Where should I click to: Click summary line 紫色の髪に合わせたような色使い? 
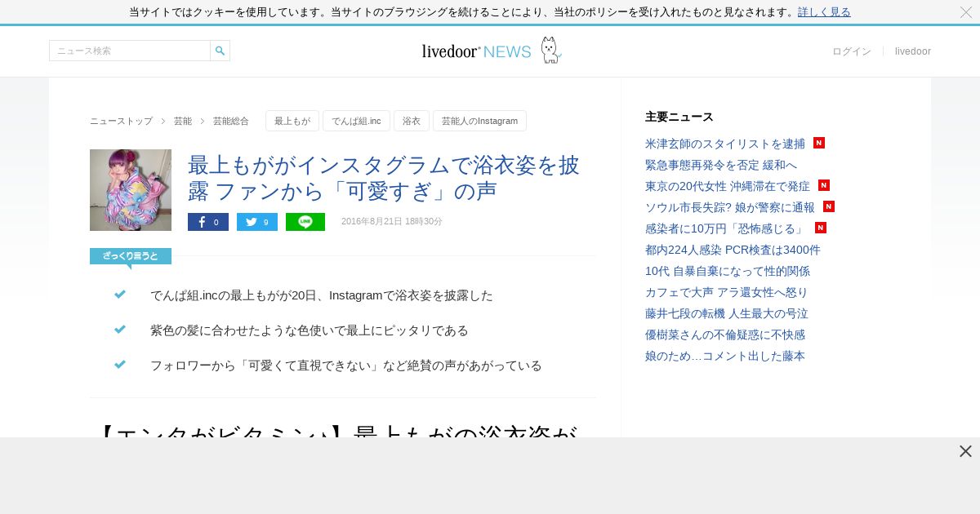click(x=310, y=330)
